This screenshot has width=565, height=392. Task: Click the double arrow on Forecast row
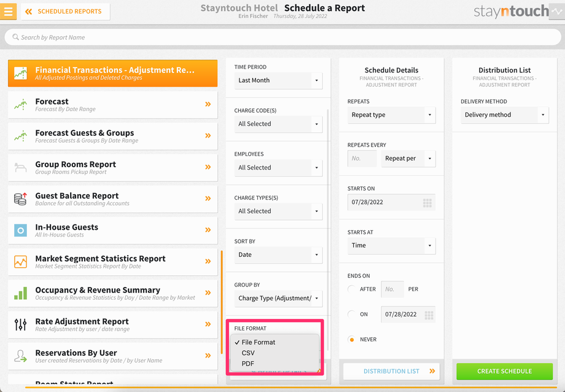208,104
